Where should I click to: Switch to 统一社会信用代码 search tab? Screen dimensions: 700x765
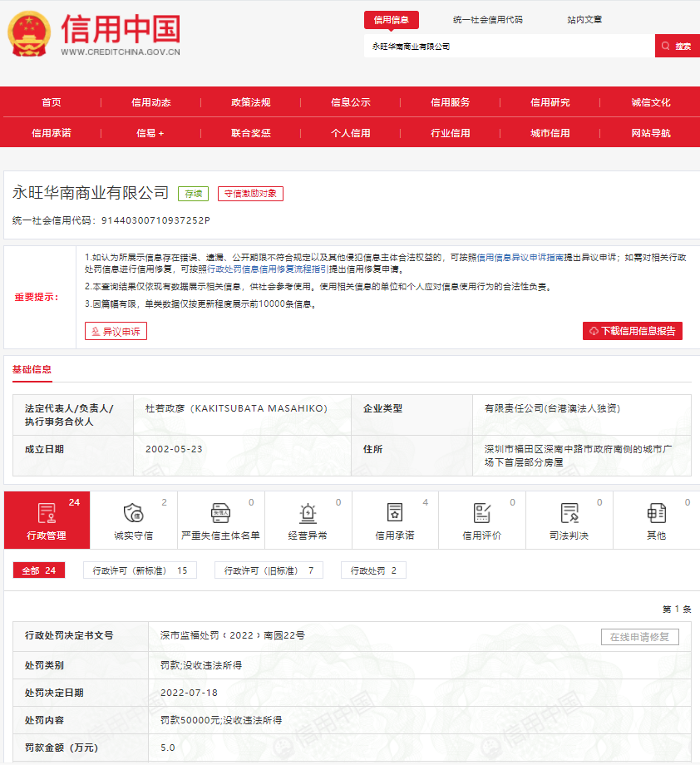(487, 19)
